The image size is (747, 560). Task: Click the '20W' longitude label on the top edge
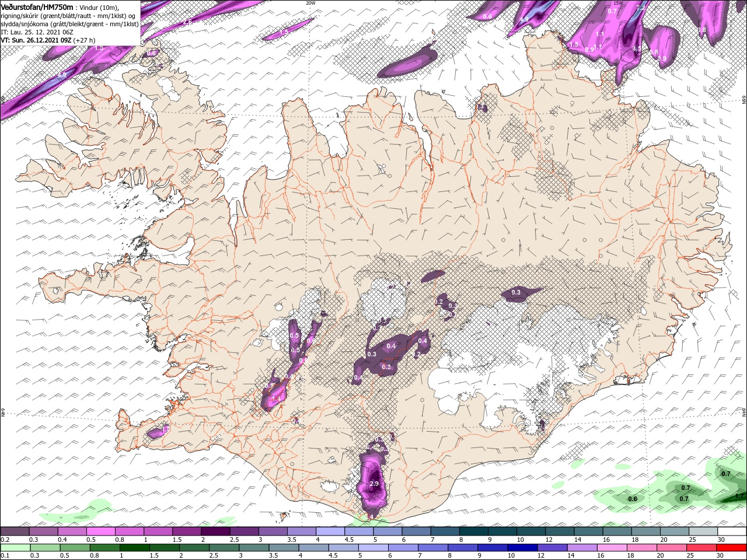point(310,3)
